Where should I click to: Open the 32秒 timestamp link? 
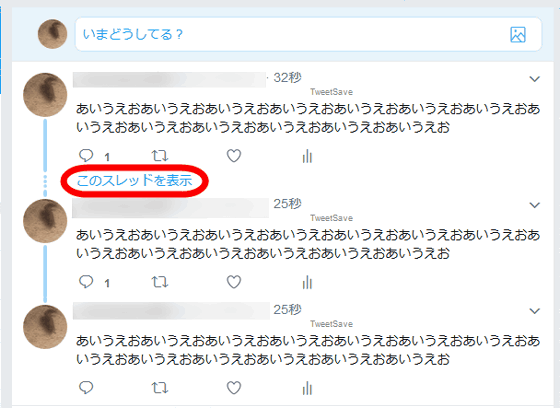288,78
